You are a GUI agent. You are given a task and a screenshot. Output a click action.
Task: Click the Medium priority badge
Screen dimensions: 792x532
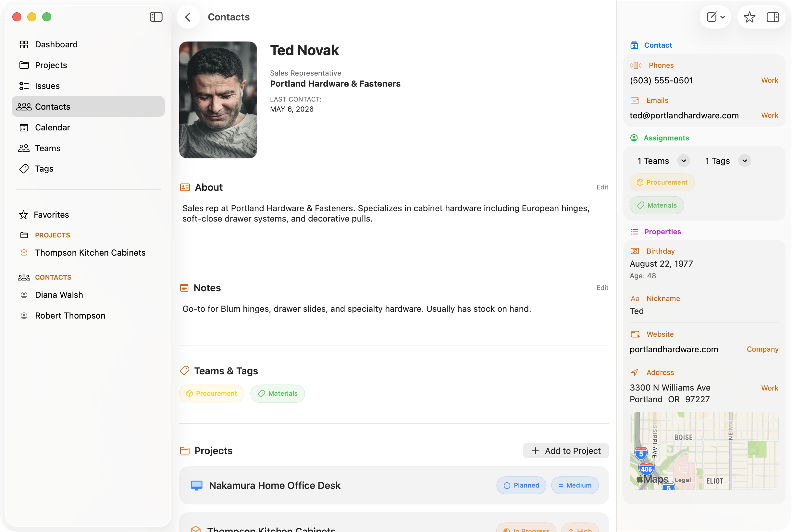point(575,485)
